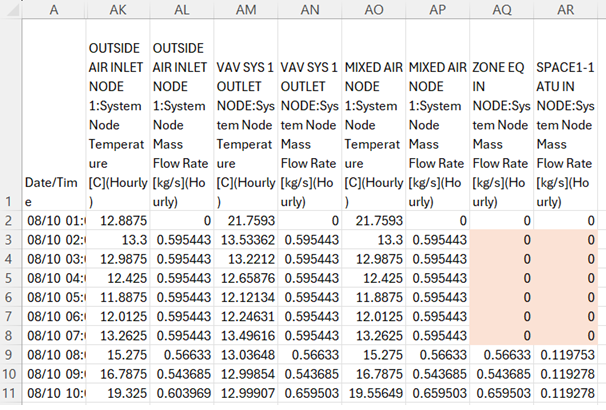
Task: Click date cell 08/10 08: in column A
Action: [54, 355]
